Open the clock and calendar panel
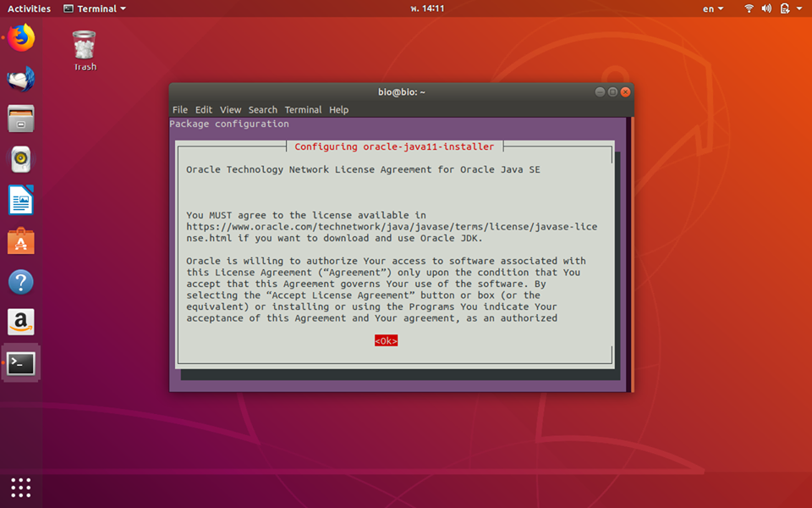 [427, 8]
